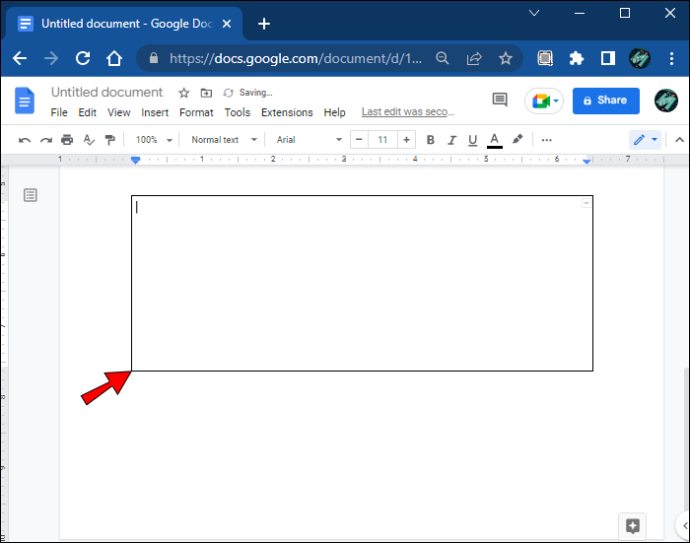Open the 'Last edit was seco...' link
This screenshot has height=543, width=690.
(408, 112)
